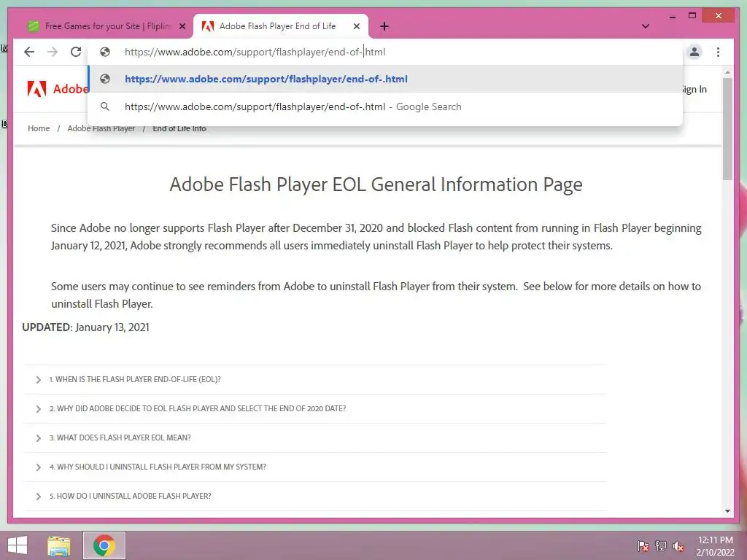Open the tab search dropdown arrow
The width and height of the screenshot is (747, 560).
click(646, 26)
